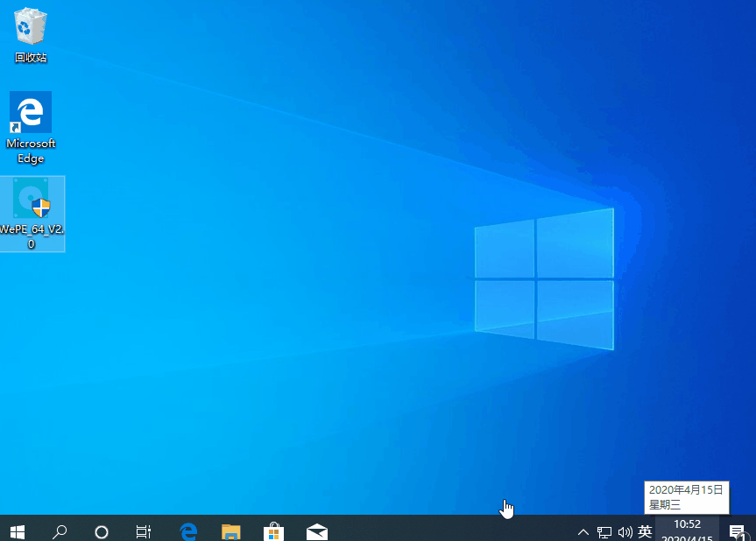This screenshot has height=541, width=756.
Task: Open the Start menu
Action: pos(17,531)
